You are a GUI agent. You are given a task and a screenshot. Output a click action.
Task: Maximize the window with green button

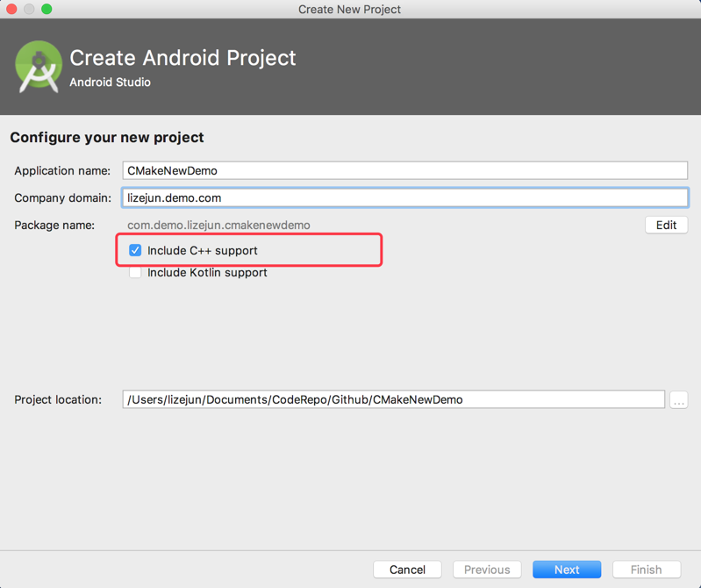pyautogui.click(x=46, y=9)
